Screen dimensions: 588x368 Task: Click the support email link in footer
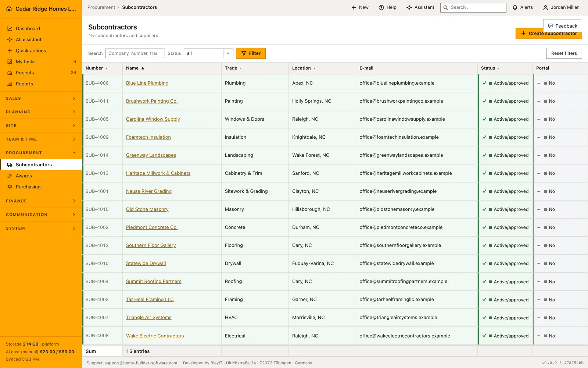pos(141,363)
